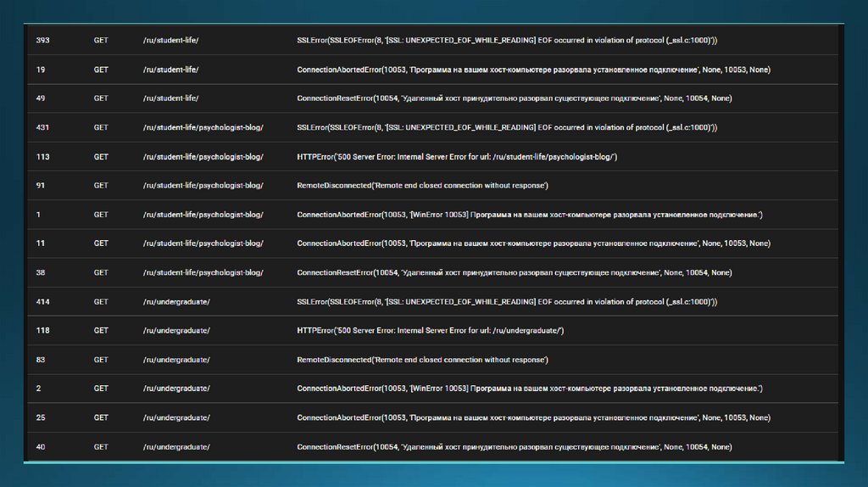
Task: Click /ru/undergraduate/ path in the 40 row
Action: pos(176,447)
